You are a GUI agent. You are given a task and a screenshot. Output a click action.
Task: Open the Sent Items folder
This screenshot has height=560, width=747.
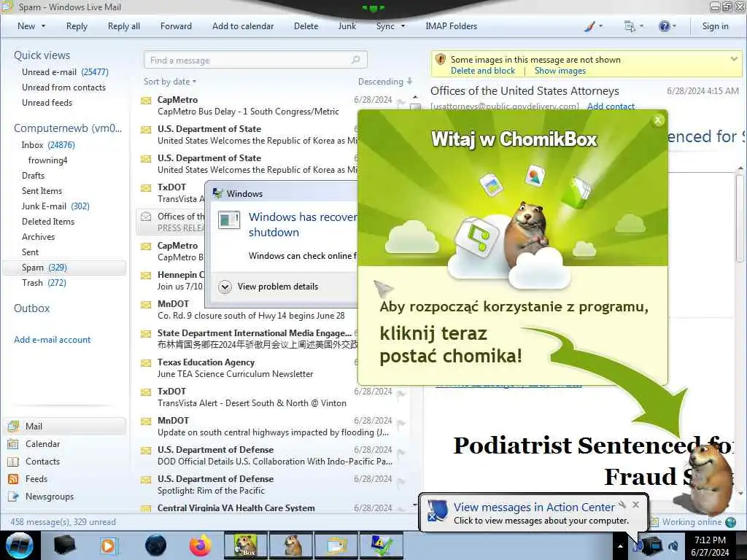pos(42,191)
